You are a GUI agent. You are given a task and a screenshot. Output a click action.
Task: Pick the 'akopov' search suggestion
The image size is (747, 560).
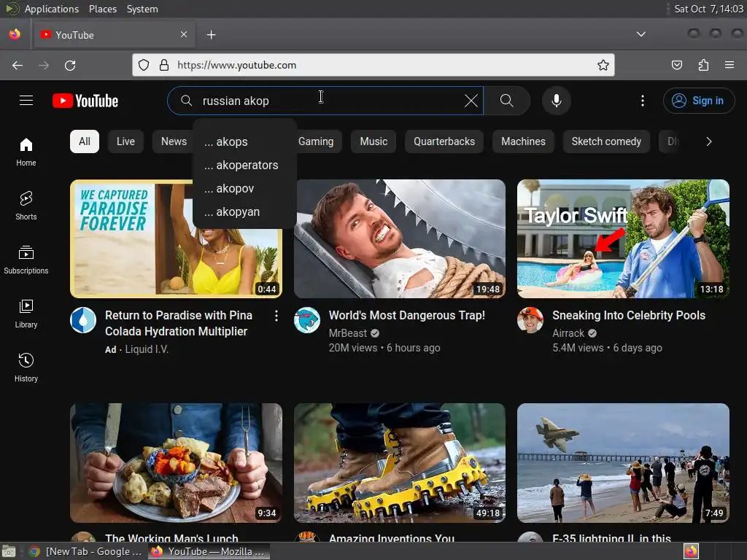(245, 189)
